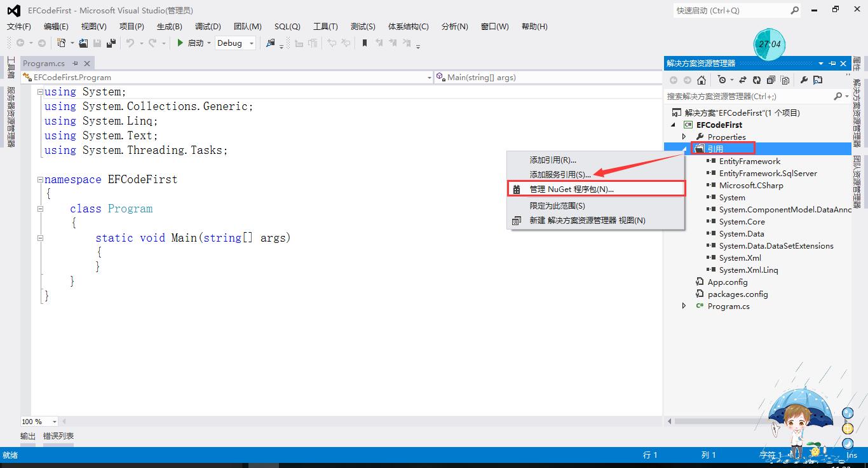Open the 生成(B) menu
Viewport: 868px width, 468px height.
click(x=169, y=26)
